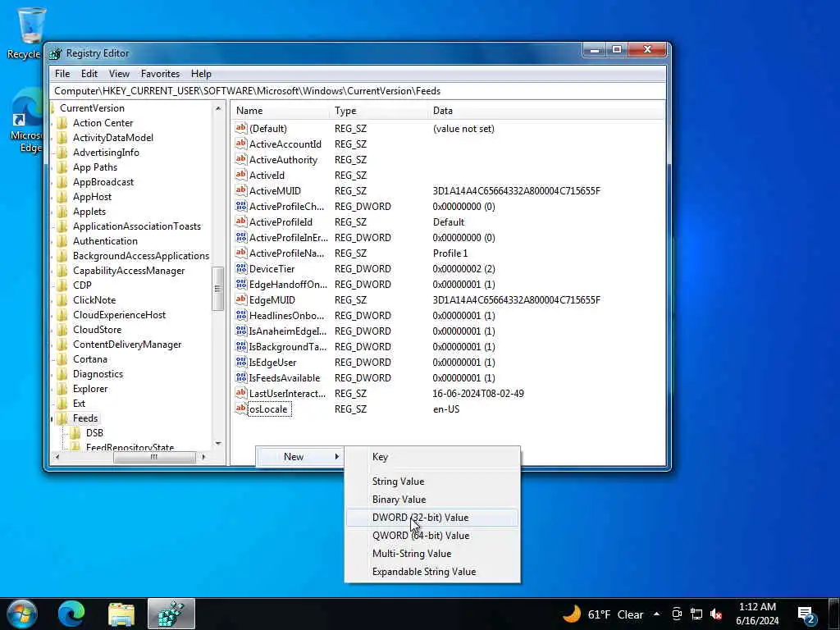840x630 pixels.
Task: Select the EdgeHandoffOn... value name
Action: [x=288, y=284]
